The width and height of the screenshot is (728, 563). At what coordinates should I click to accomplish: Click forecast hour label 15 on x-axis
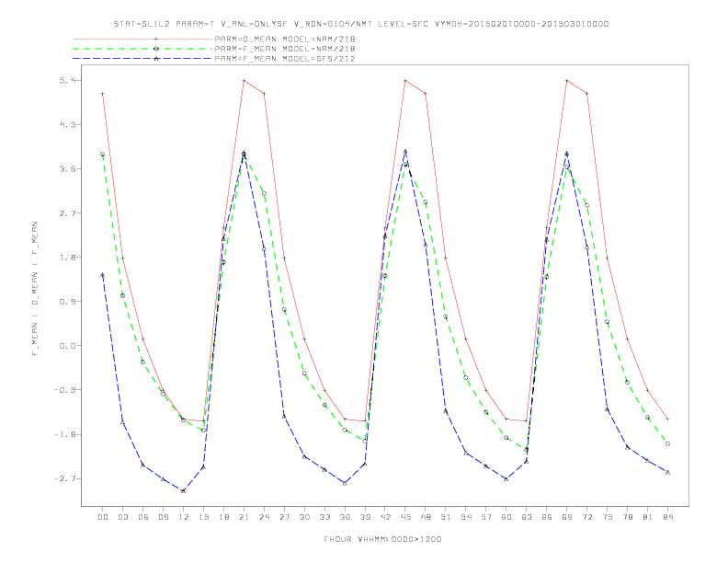click(203, 517)
